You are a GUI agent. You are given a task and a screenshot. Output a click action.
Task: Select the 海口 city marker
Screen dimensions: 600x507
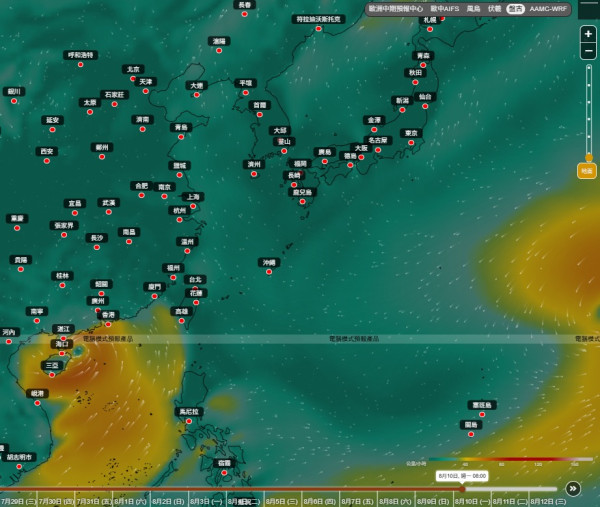(62, 353)
